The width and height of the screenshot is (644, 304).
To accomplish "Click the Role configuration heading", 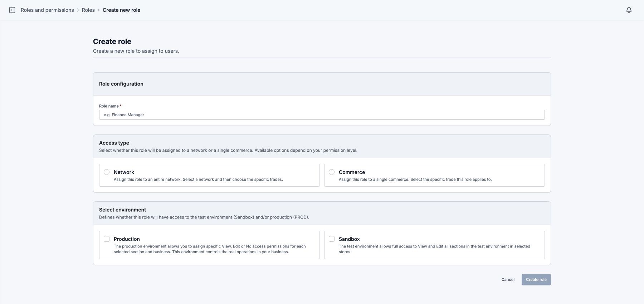I will [x=121, y=84].
